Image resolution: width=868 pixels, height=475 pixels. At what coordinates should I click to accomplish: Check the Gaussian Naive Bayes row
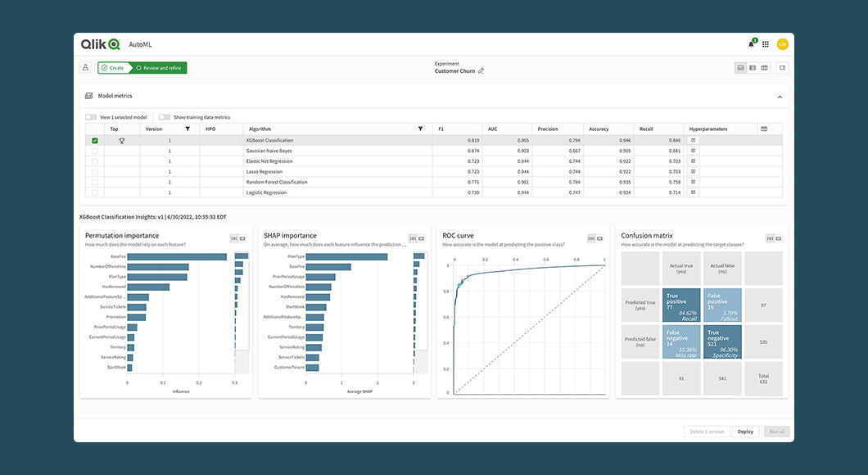pyautogui.click(x=95, y=151)
